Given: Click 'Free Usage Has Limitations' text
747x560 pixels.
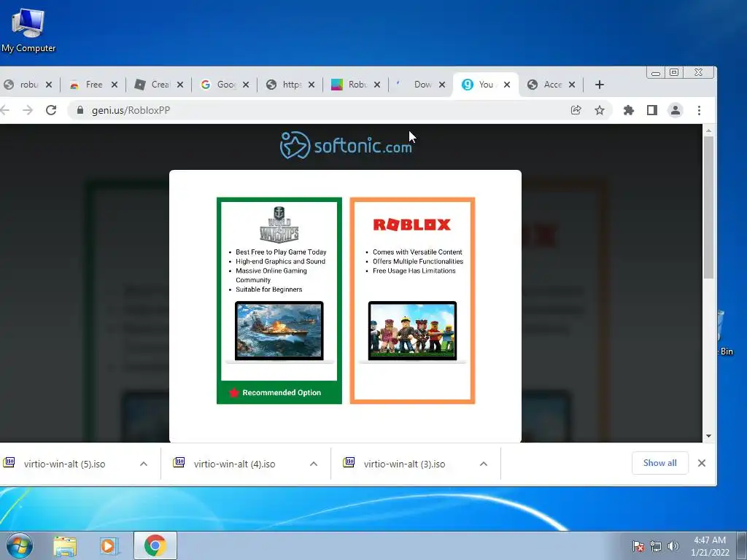Looking at the screenshot, I should (414, 271).
